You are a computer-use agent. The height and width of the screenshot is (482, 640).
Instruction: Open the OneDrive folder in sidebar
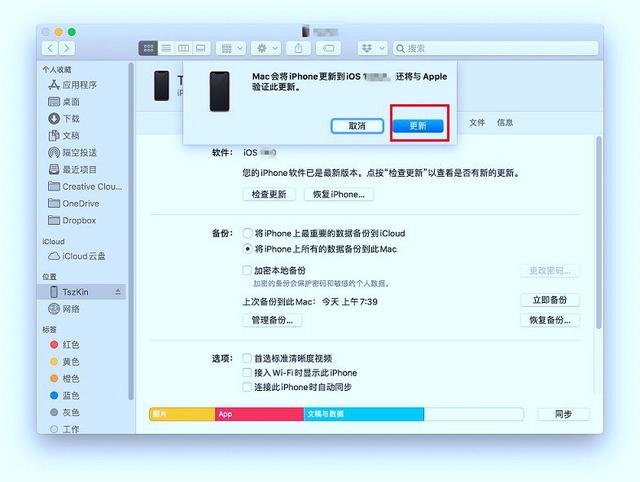click(74, 203)
